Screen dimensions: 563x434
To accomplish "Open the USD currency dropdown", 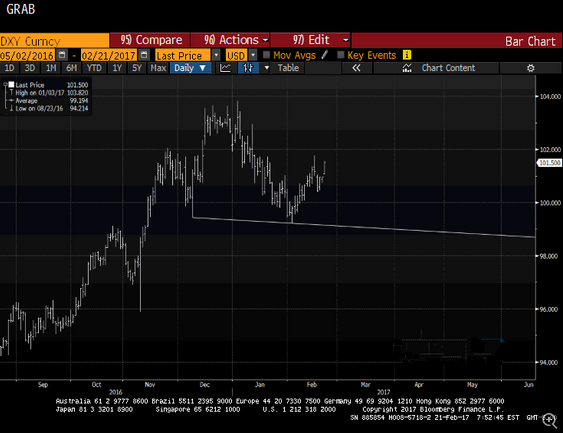I will coord(253,55).
